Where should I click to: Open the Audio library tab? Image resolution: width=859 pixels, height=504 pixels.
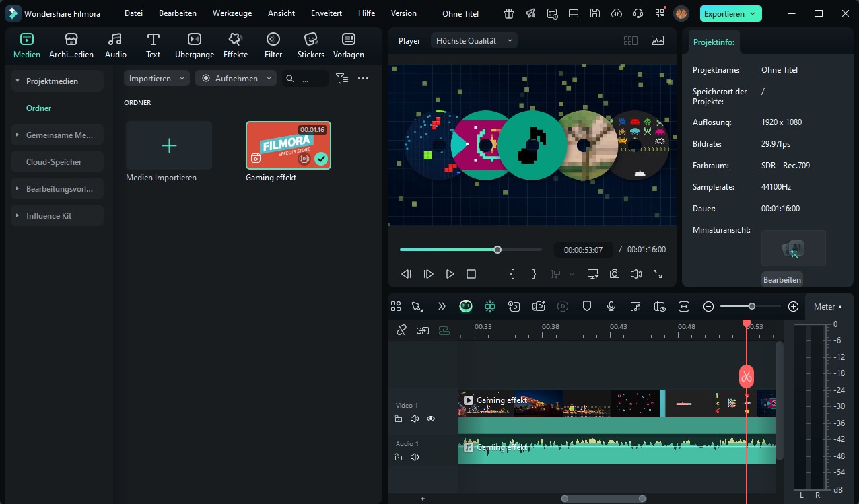(x=116, y=45)
